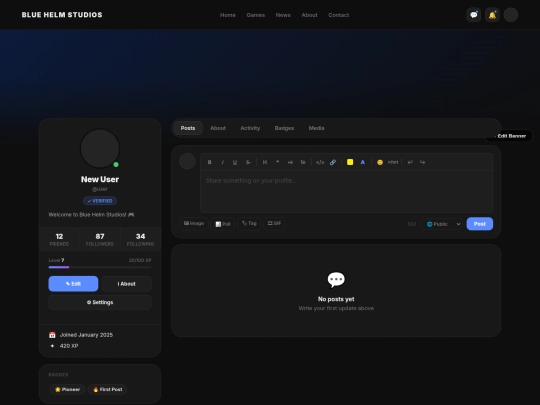Insert a hyperlink with the chain icon

coord(333,162)
